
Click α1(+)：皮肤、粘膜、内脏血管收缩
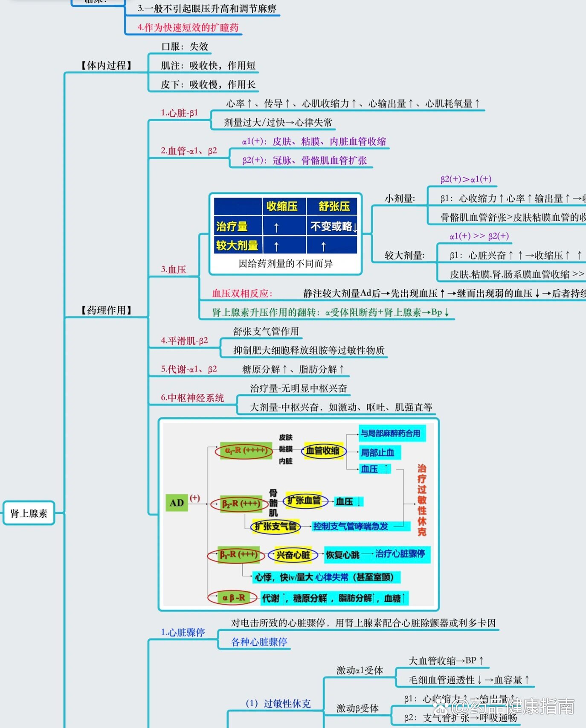[314, 141]
